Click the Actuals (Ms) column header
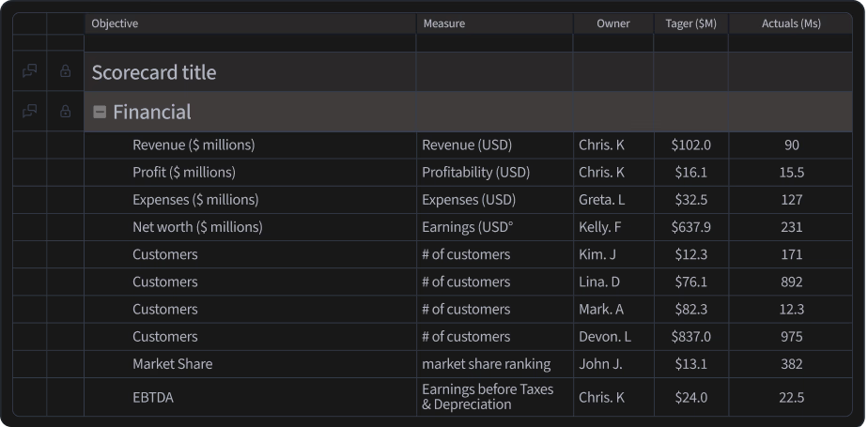The width and height of the screenshot is (868, 427). 791,23
